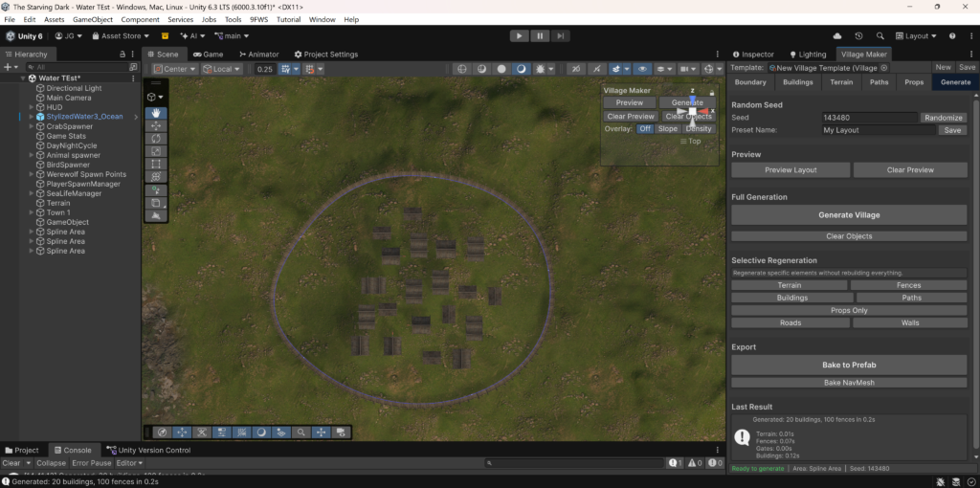Select the Move tool in the scene toolbar
The image size is (980, 488).
pyautogui.click(x=156, y=126)
